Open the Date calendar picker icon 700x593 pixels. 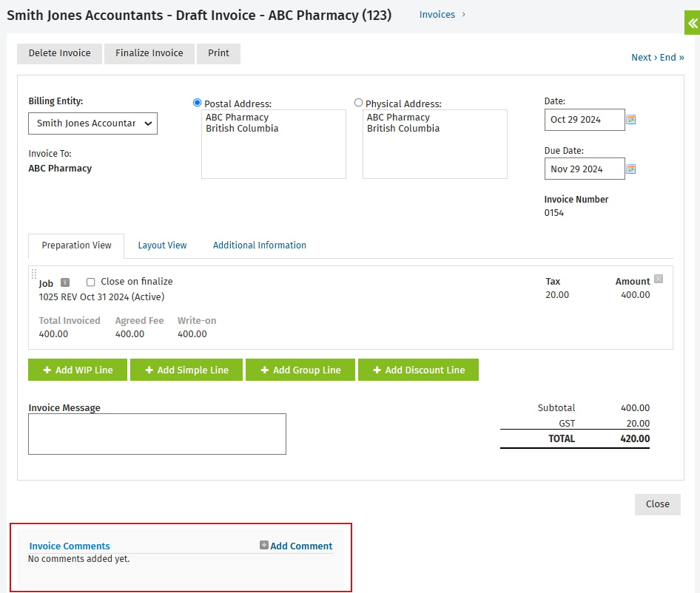click(630, 120)
